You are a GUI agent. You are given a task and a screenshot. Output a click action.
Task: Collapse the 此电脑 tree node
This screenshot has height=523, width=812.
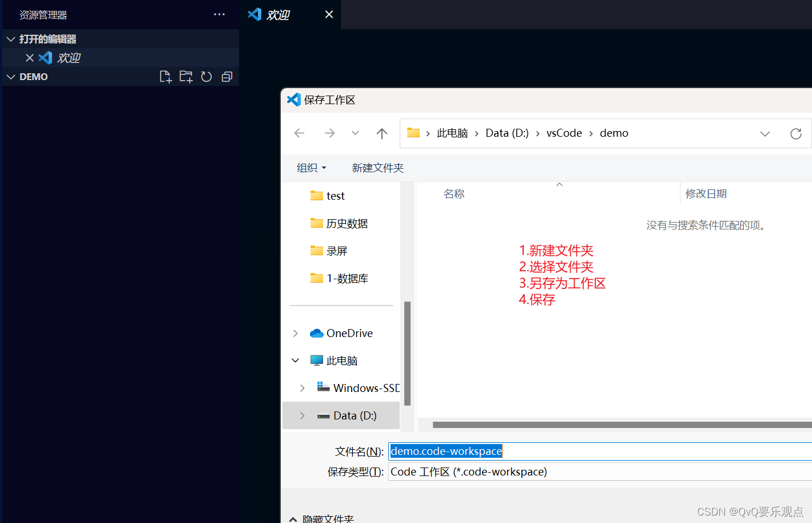[296, 360]
